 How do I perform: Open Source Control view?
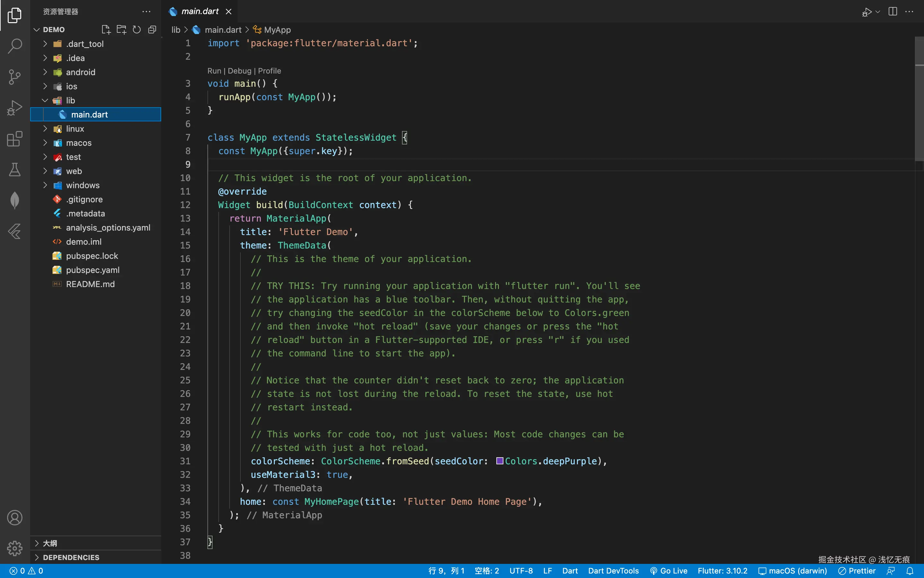[x=14, y=77]
